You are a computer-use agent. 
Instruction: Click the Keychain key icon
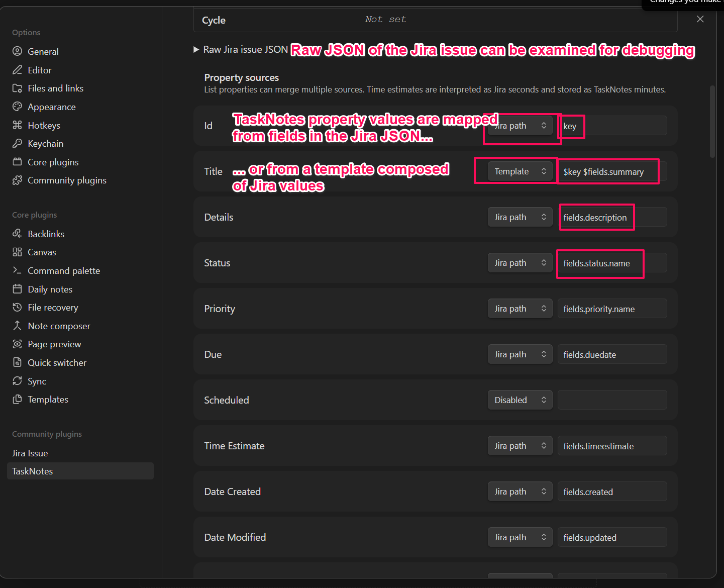pyautogui.click(x=18, y=144)
